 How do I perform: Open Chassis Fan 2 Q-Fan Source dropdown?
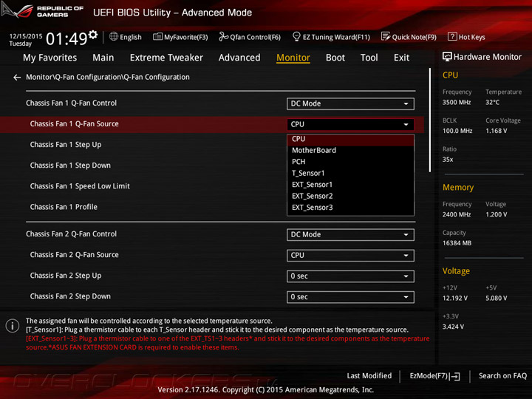pos(350,256)
